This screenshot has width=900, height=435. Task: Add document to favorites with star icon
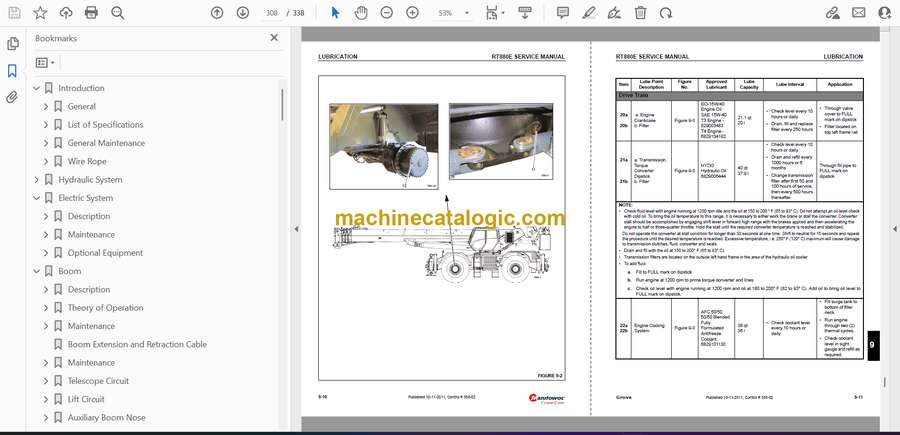tap(40, 13)
